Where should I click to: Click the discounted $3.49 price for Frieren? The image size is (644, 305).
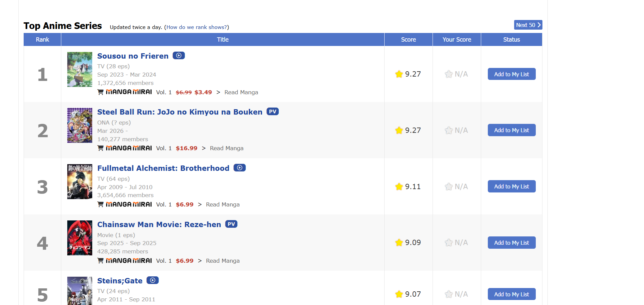(x=203, y=92)
